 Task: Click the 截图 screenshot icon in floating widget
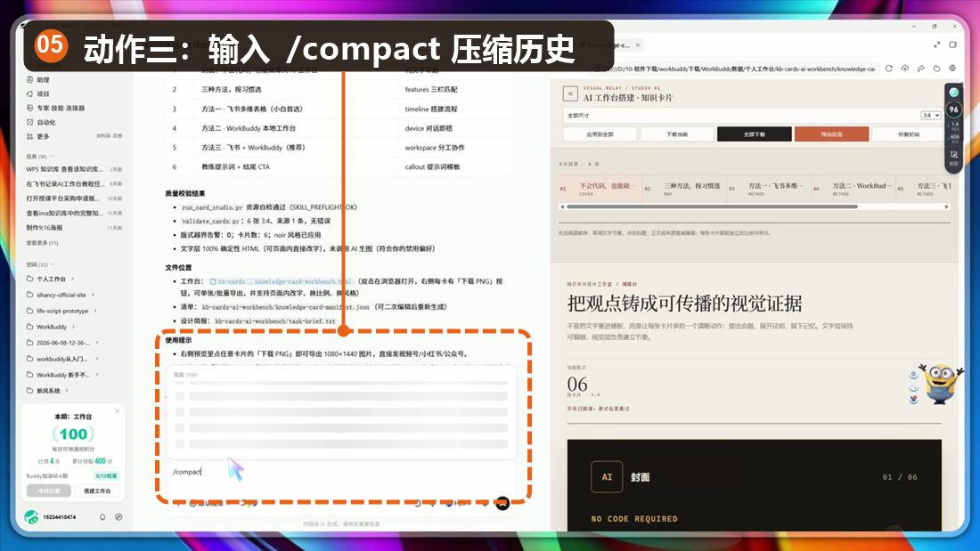pos(954,156)
